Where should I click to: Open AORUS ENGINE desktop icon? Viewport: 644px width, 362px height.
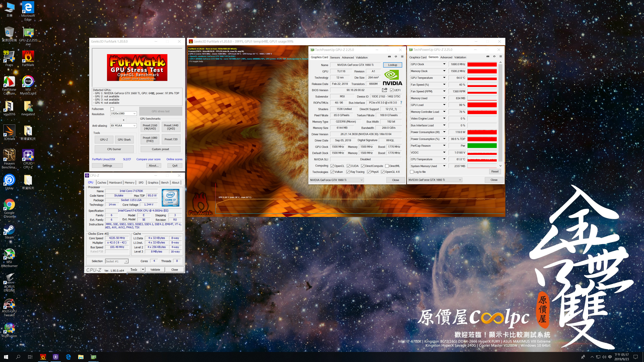coord(9,282)
